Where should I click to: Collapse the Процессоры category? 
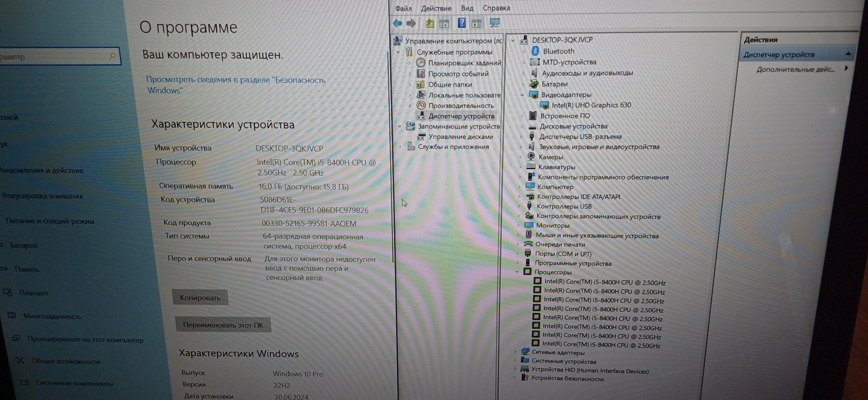517,272
